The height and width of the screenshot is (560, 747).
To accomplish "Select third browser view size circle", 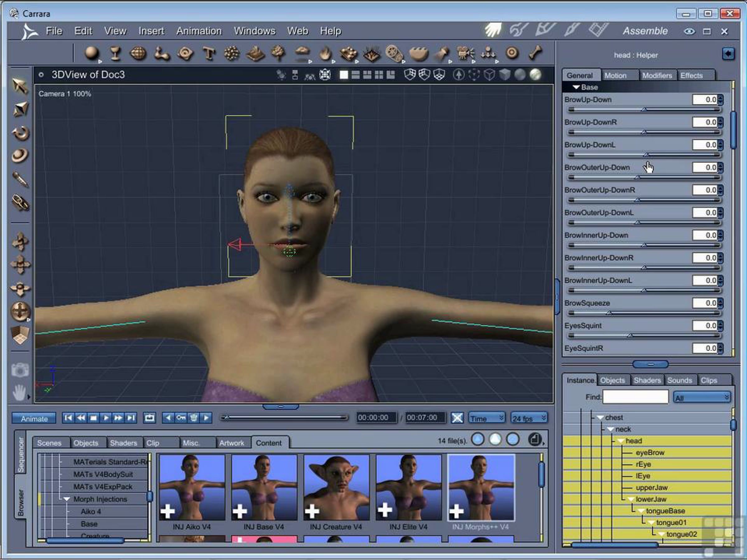I will [513, 440].
